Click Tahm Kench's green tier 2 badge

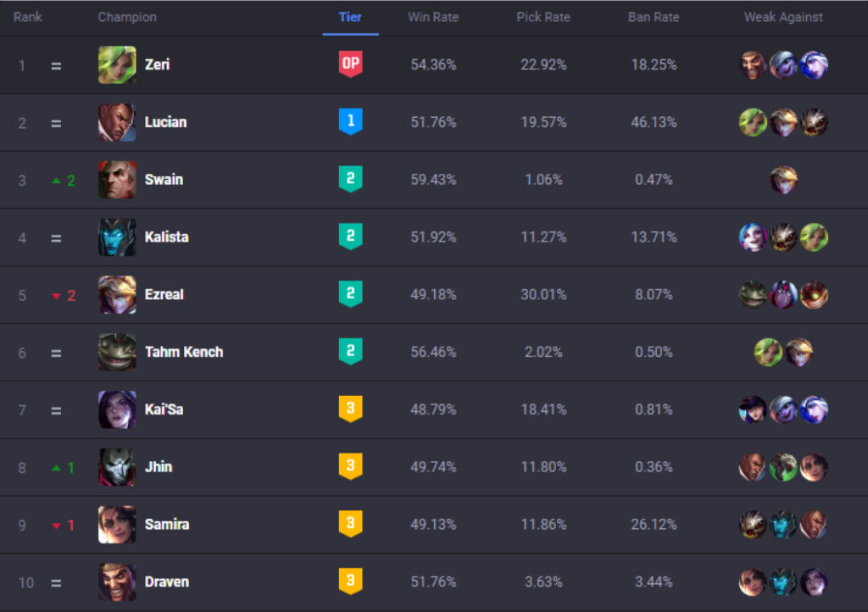tap(350, 352)
